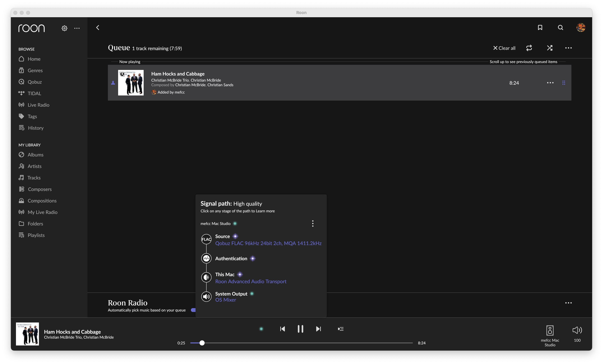This screenshot has height=364, width=603.
Task: Open the Ham Hocks and Cabbage track options
Action: 550,83
